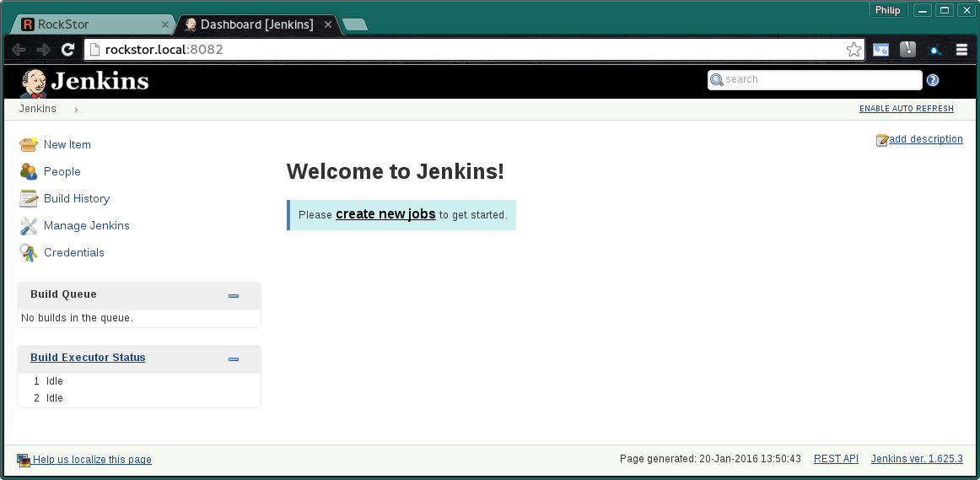Open a new browser tab
The width and height of the screenshot is (980, 480).
(x=355, y=24)
